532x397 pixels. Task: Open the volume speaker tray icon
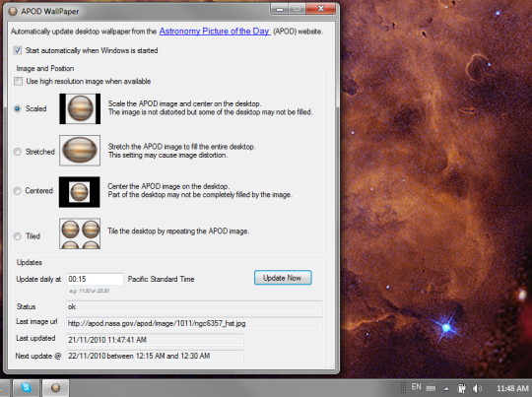[477, 388]
